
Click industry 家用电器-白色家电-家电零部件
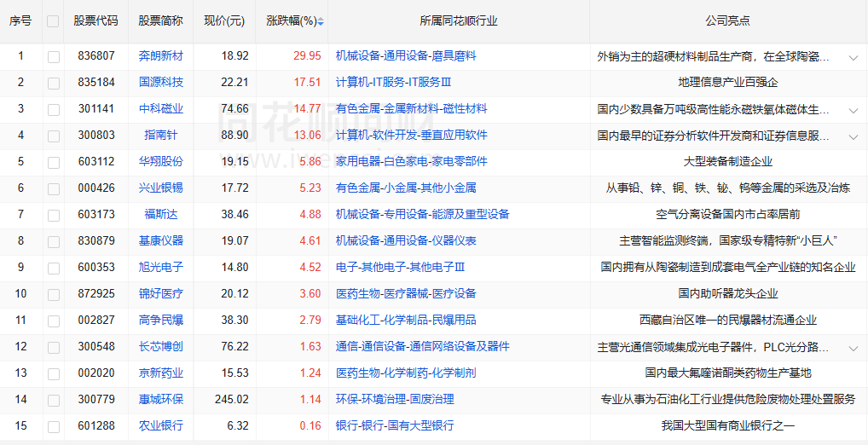pos(411,162)
